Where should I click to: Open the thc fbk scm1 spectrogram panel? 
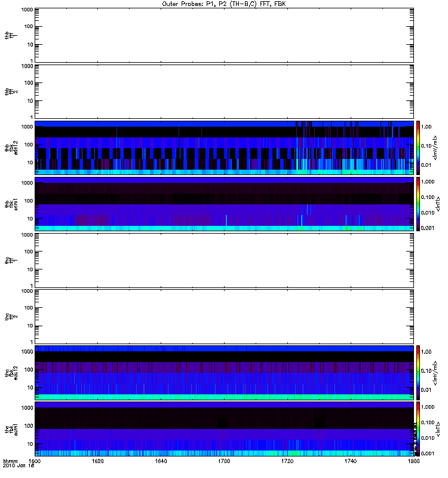pos(224,429)
